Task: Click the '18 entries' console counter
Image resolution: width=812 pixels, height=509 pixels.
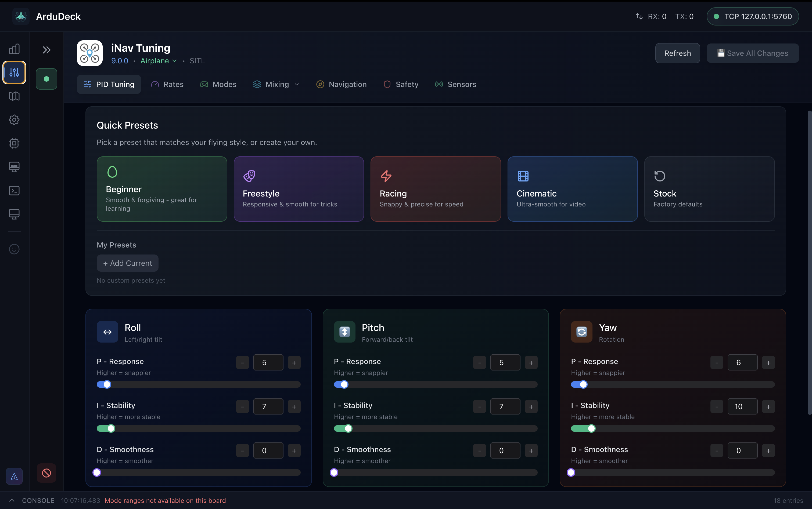Action: pyautogui.click(x=788, y=501)
